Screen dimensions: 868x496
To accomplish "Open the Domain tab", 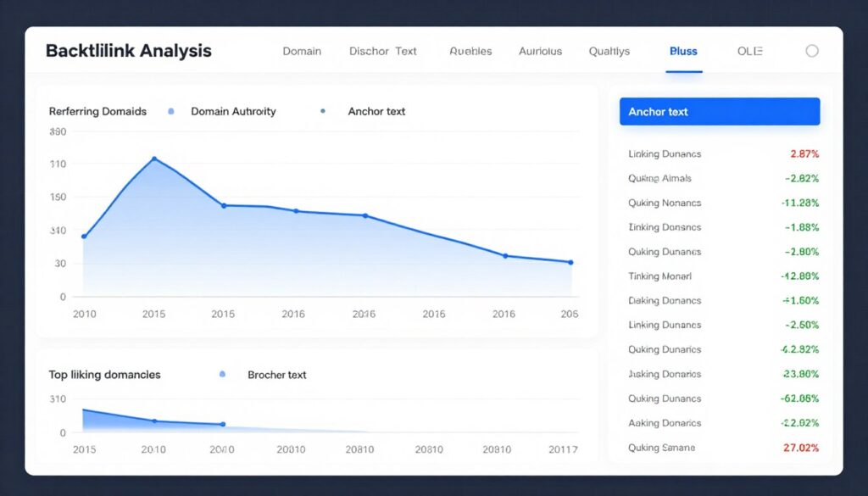I will pos(302,51).
